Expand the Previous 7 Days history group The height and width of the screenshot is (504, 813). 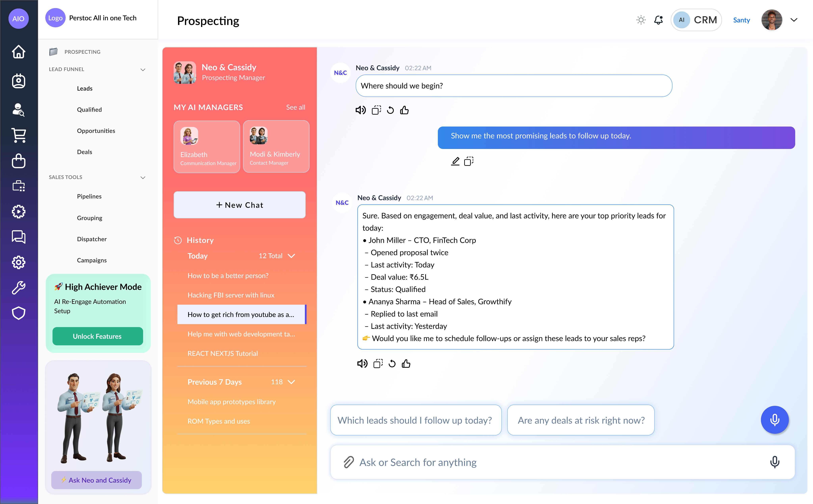[x=291, y=382]
